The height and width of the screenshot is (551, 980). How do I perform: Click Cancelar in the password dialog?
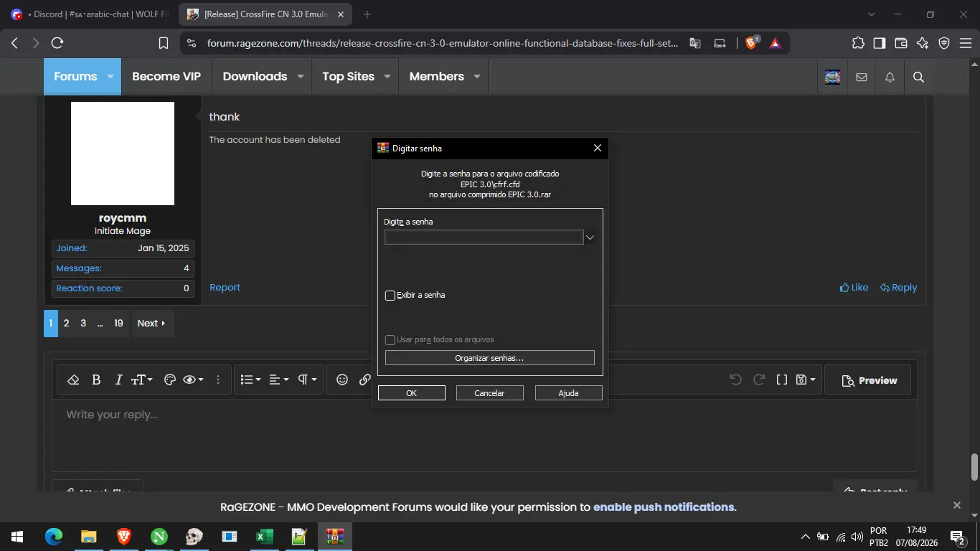[489, 393]
